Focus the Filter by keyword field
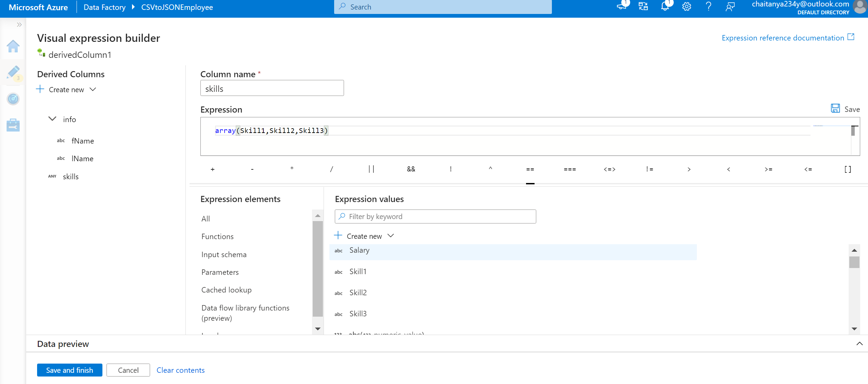 pos(435,217)
